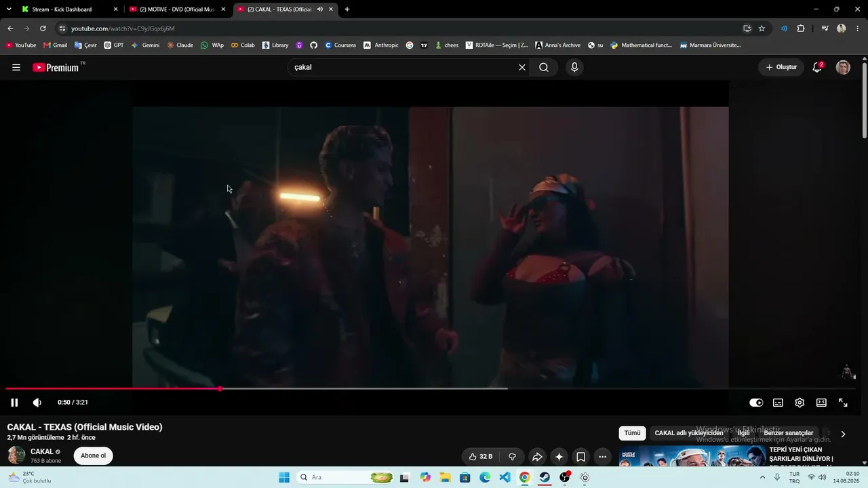Click the progress bar scrubber handle
Image resolution: width=868 pixels, height=488 pixels.
pos(220,388)
